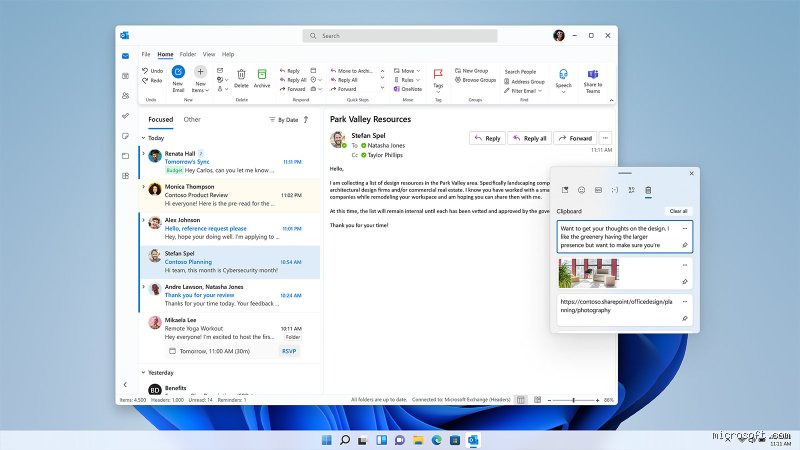Open the By Date sort dropdown

[x=284, y=120]
